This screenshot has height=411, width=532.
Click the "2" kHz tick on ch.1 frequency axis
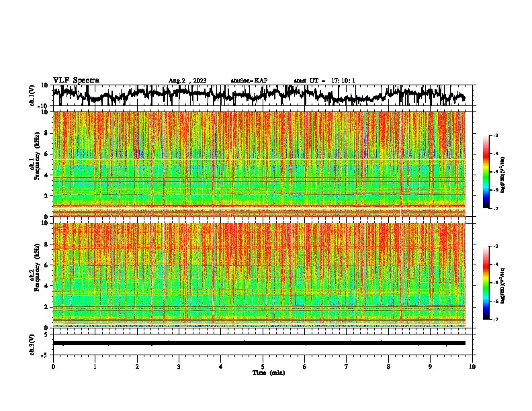[48, 196]
